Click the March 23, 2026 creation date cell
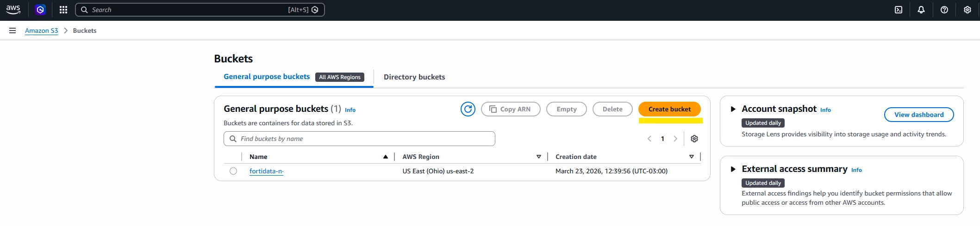 612,171
